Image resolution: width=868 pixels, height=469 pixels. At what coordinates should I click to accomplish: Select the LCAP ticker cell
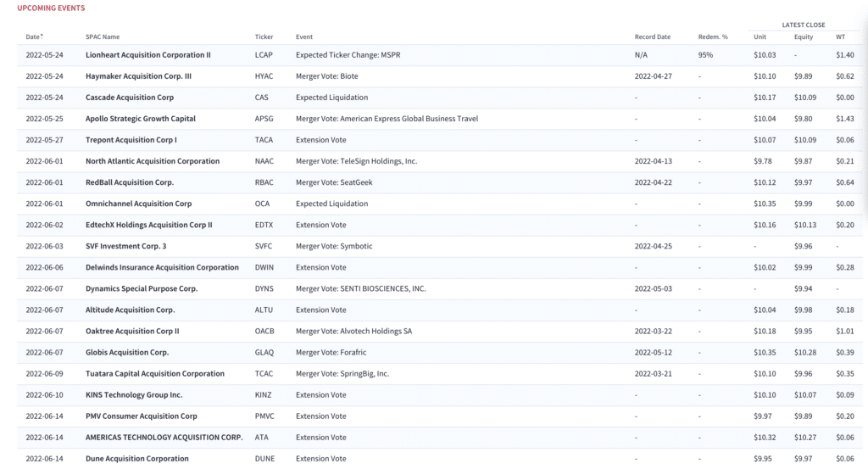pos(264,55)
